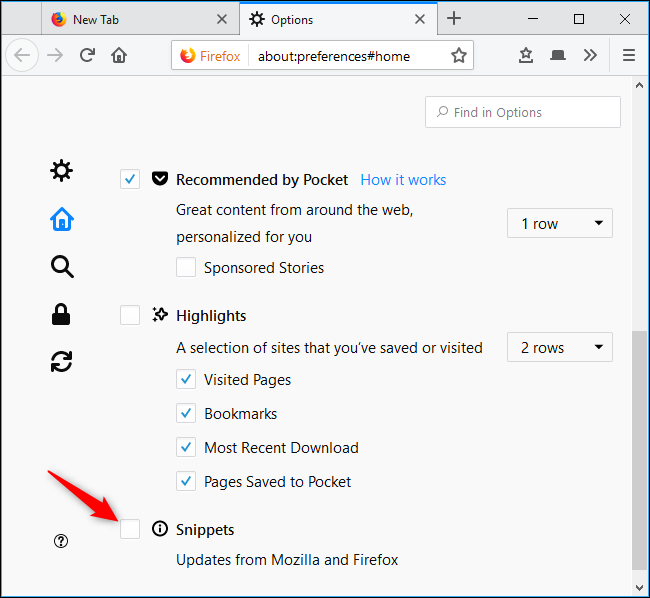Uncheck Recommended by Pocket
Screen dimensions: 650x598
pos(130,179)
